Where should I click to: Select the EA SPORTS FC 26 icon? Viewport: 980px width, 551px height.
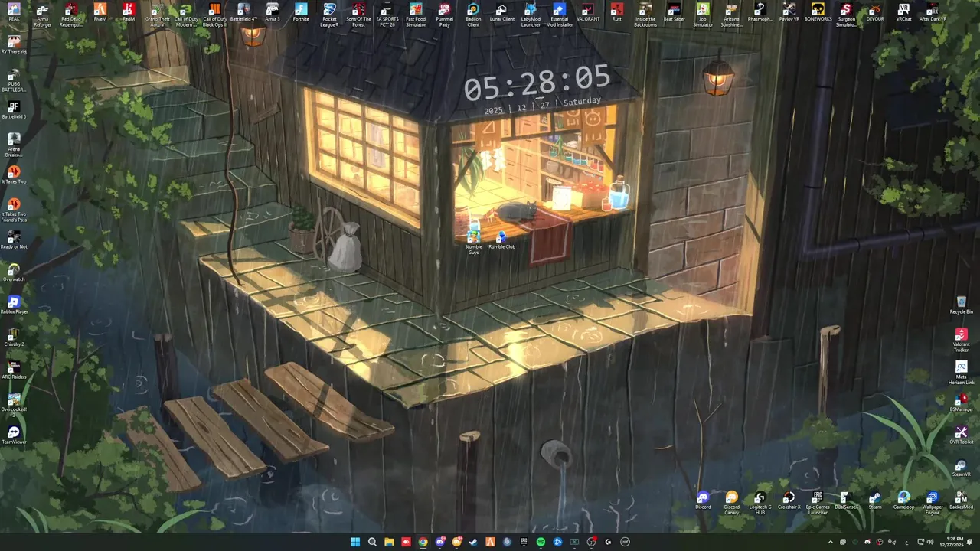coord(387,15)
